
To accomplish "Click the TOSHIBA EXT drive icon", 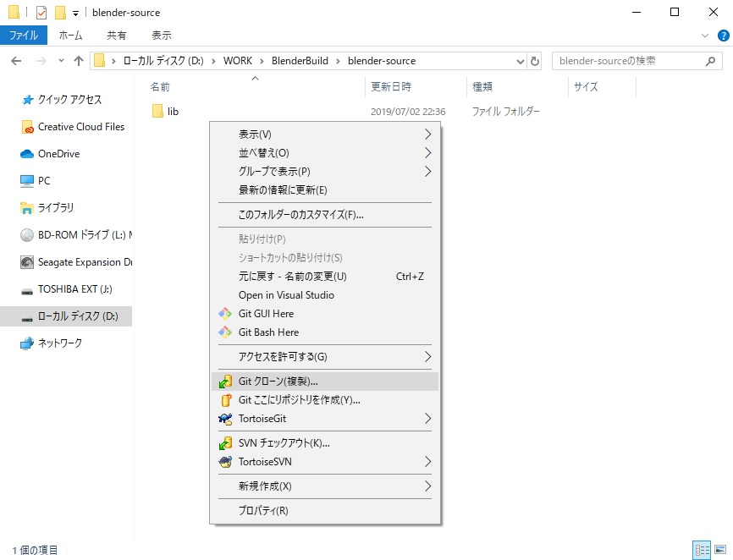I will 27,291.
